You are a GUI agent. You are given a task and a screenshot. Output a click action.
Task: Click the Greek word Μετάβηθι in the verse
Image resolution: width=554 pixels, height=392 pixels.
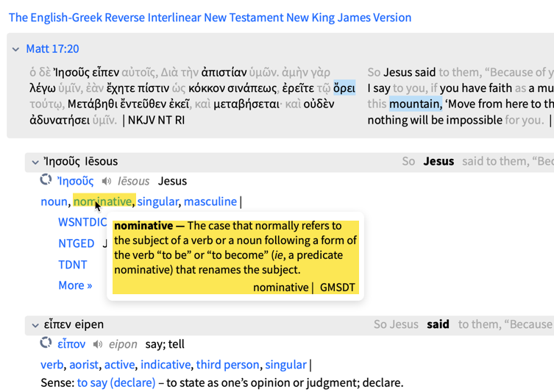[x=93, y=104]
